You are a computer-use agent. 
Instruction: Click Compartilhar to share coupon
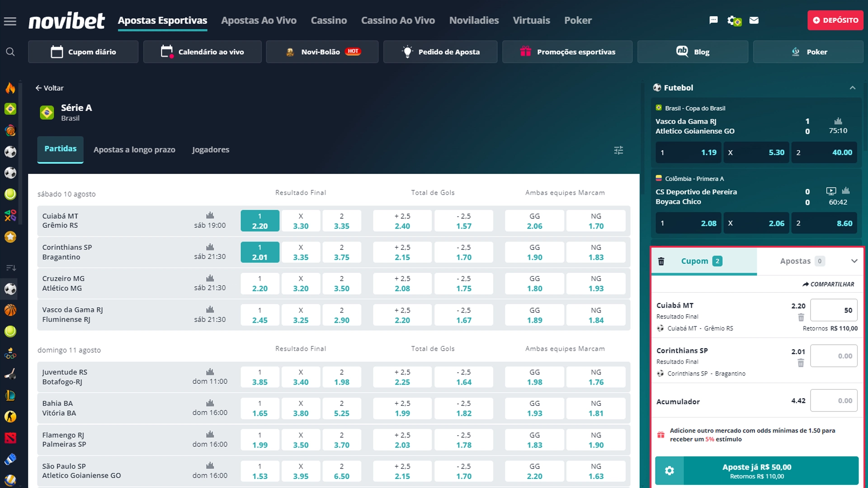(x=828, y=284)
